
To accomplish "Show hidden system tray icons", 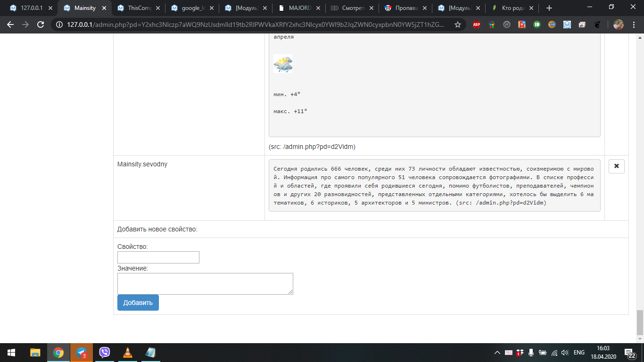I will (497, 353).
